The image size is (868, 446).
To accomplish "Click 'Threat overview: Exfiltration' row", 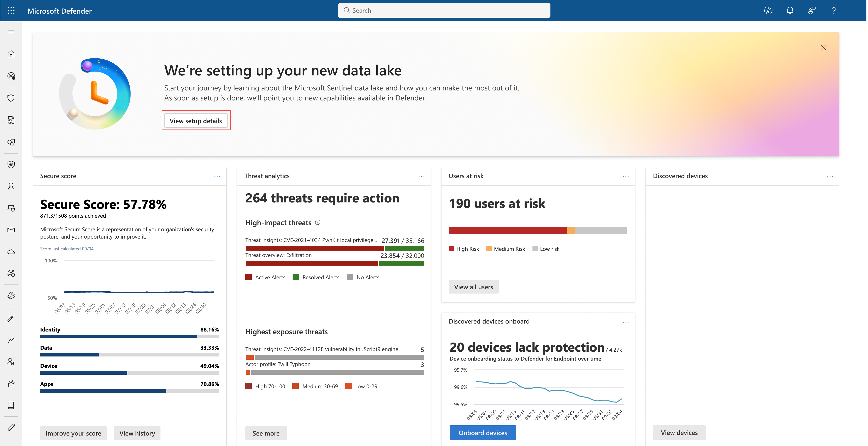I will pyautogui.click(x=335, y=259).
